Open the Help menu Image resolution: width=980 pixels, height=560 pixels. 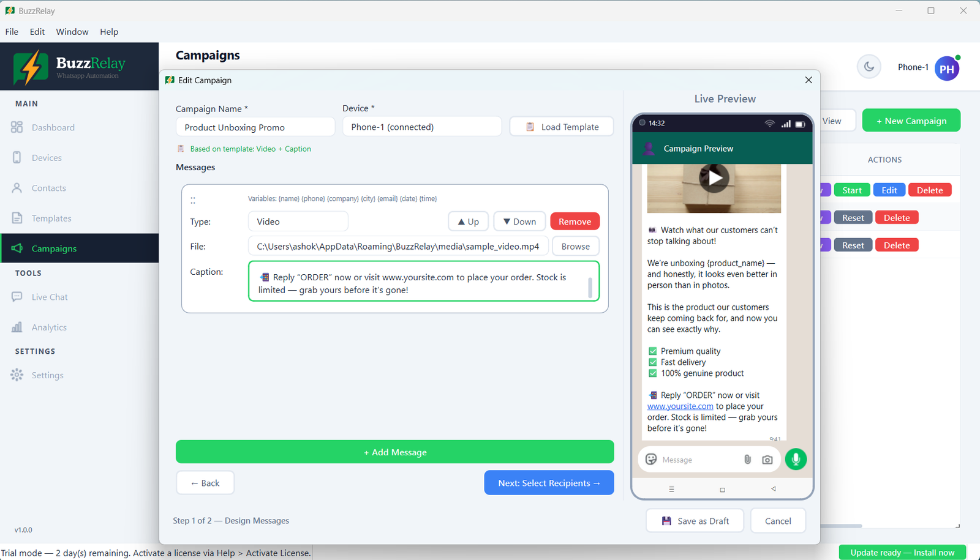(109, 32)
